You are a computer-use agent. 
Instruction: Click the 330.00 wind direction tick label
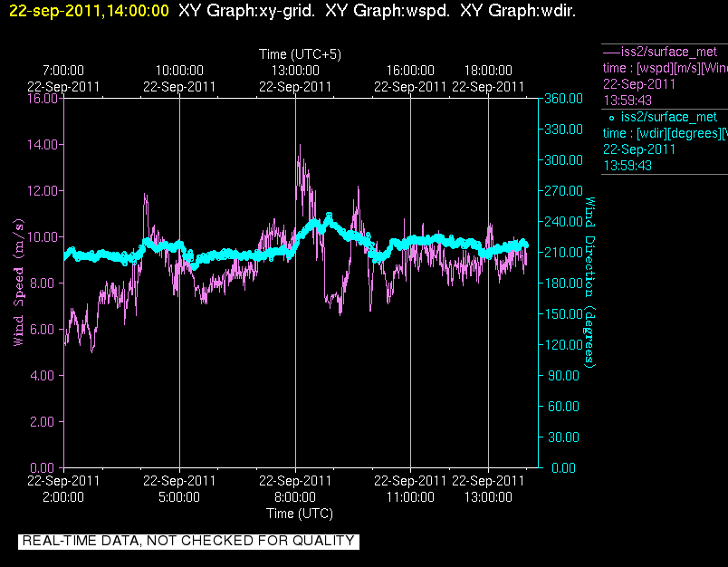click(x=563, y=130)
